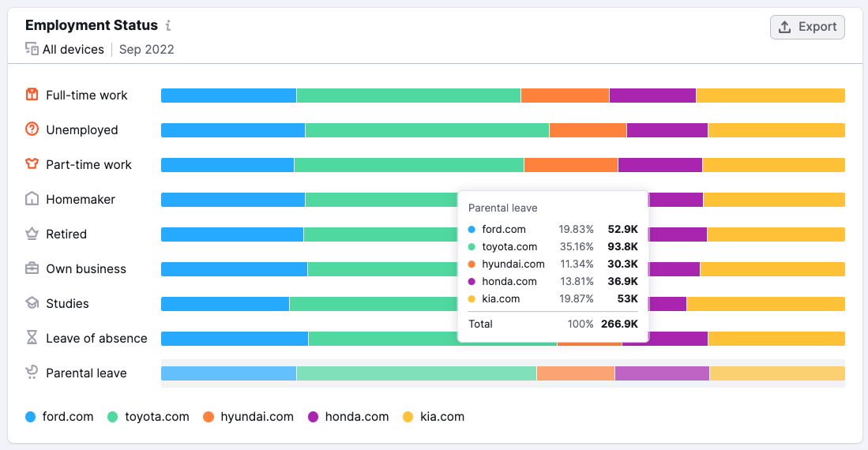Click the 30.3K hyundai.com value in tooltip
868x450 pixels.
tap(623, 264)
